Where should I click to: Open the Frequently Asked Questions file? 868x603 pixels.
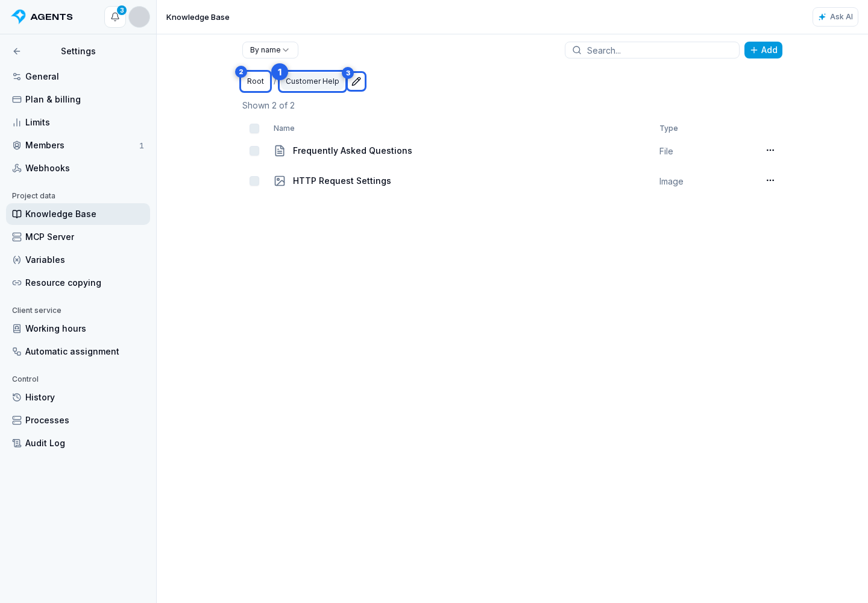coord(353,151)
